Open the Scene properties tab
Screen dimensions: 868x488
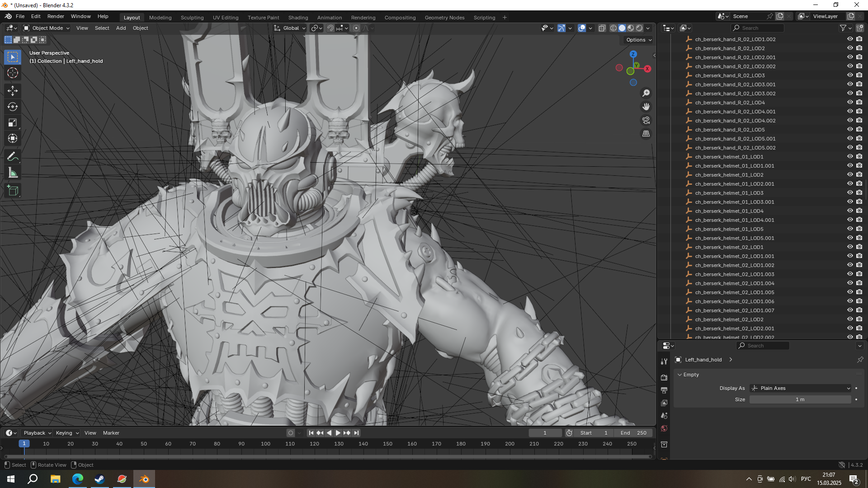[664, 415]
